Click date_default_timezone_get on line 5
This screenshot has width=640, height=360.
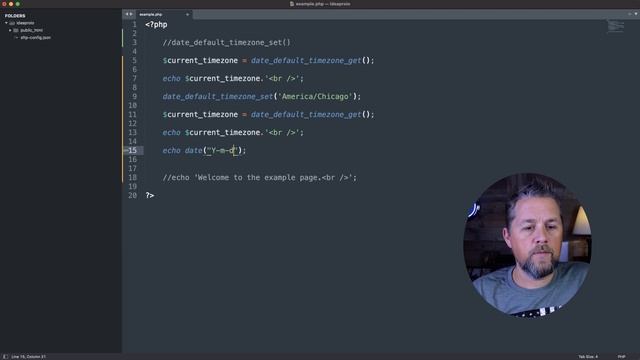pos(306,60)
